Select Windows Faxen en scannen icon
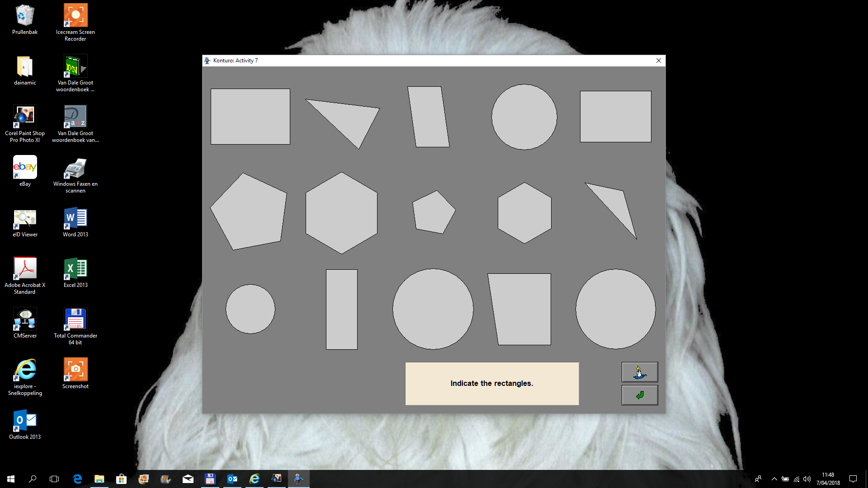This screenshot has height=488, width=868. click(75, 174)
